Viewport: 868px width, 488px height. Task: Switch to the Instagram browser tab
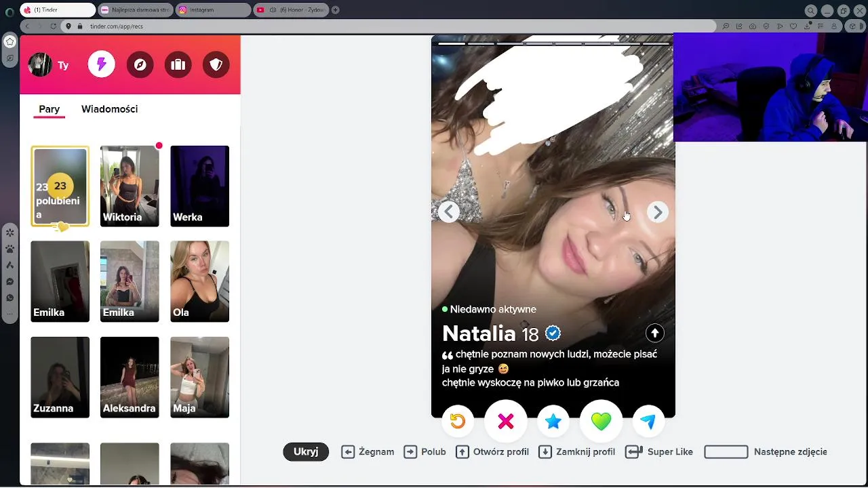212,10
